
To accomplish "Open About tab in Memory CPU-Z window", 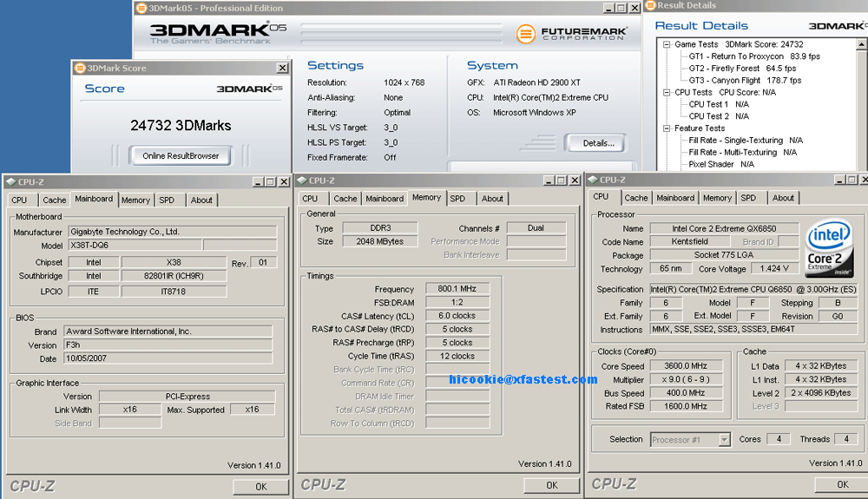I will (492, 199).
